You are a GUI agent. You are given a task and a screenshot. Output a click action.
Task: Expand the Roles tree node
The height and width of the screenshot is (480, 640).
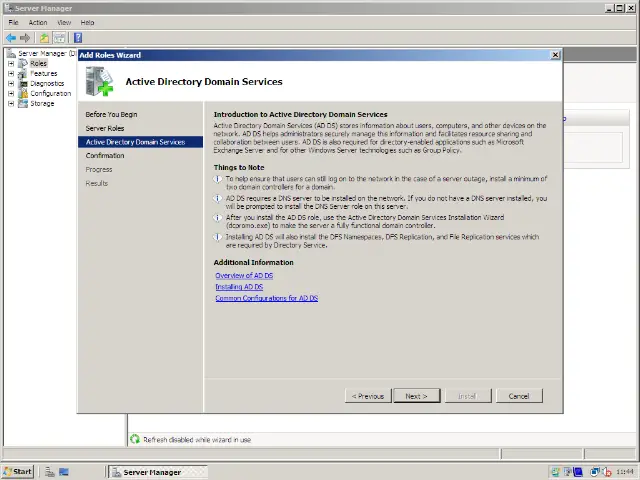[x=11, y=63]
